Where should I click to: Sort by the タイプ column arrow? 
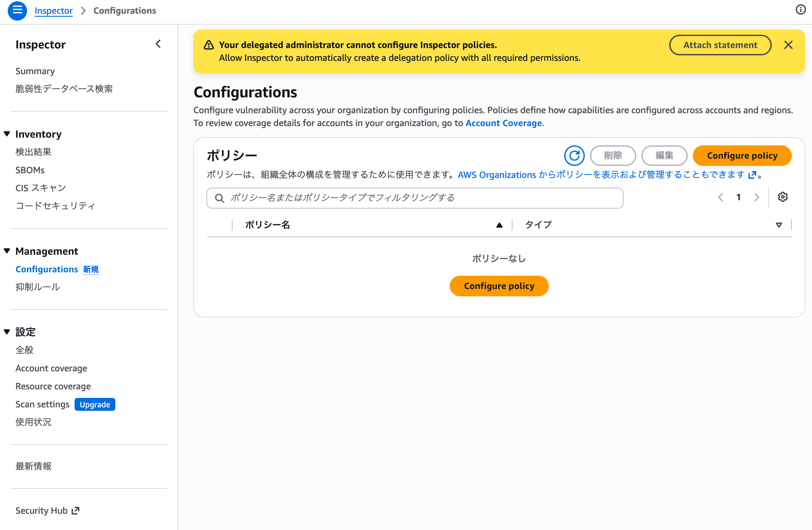tap(779, 225)
